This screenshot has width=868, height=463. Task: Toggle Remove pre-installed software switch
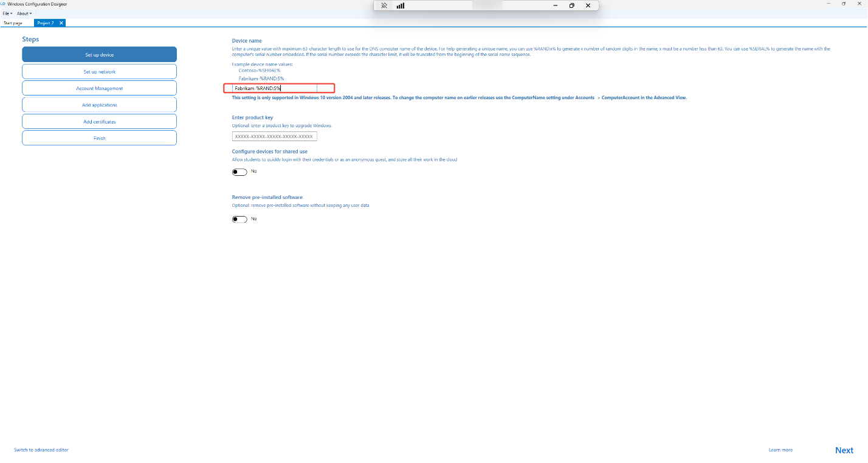239,219
